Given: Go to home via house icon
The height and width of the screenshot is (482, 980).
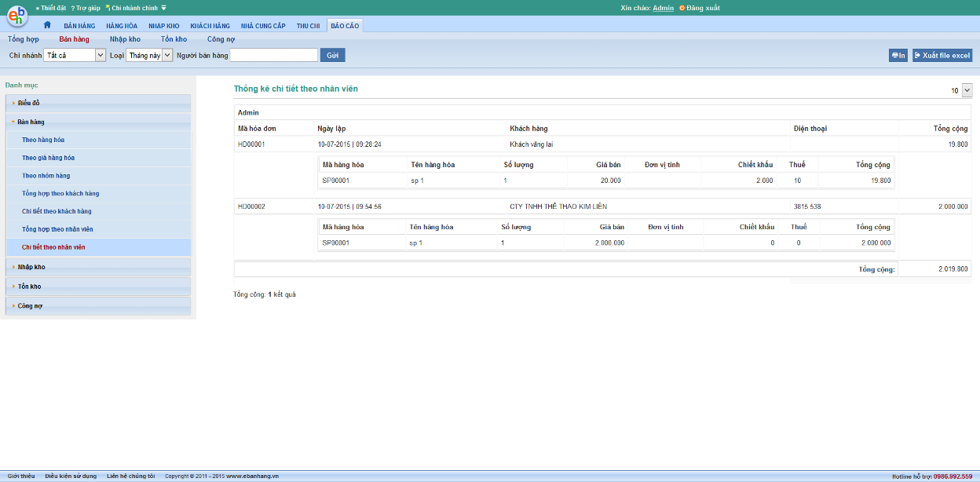Looking at the screenshot, I should click(47, 25).
